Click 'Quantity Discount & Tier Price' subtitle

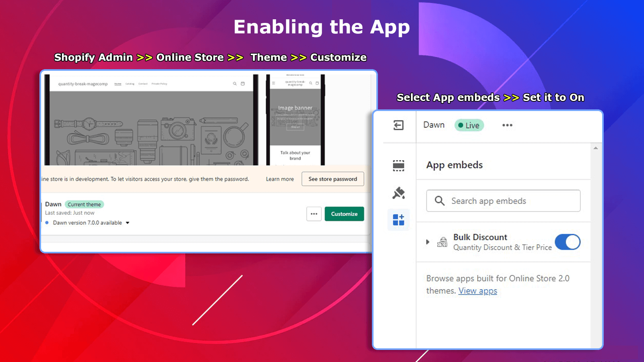[x=502, y=247]
